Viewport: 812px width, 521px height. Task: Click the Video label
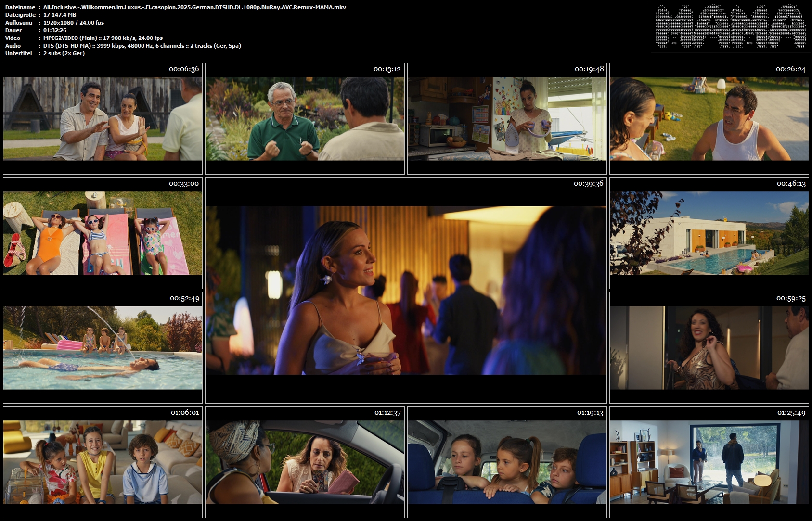coord(13,38)
